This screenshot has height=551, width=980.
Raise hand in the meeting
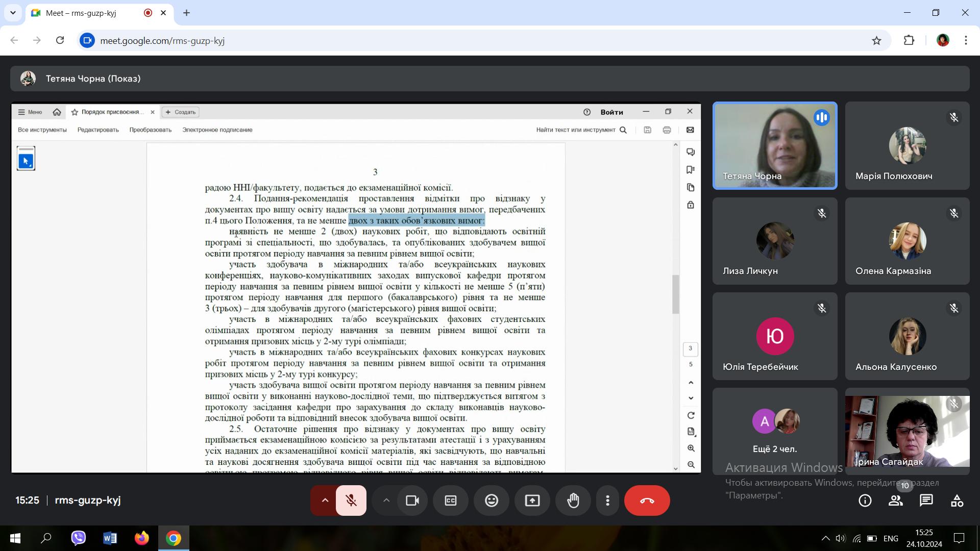coord(573,500)
